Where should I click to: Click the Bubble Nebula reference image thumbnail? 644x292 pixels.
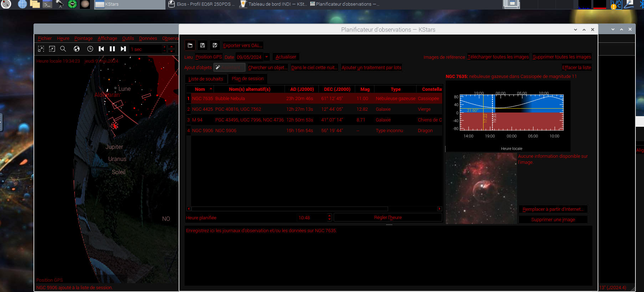pos(481,188)
